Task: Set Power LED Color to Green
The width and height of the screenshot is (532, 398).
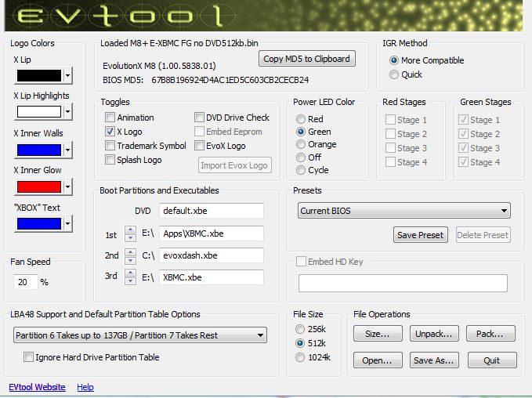Action: [301, 132]
